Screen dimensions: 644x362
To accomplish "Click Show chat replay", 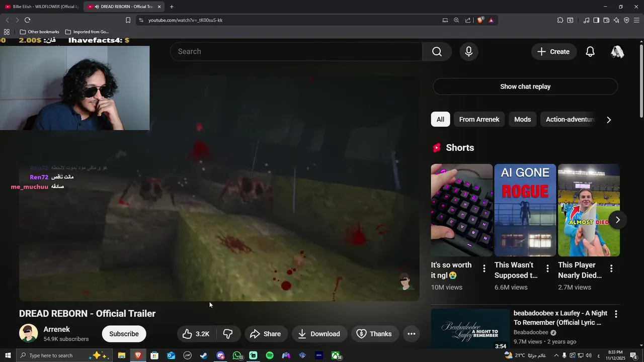I will [x=525, y=86].
